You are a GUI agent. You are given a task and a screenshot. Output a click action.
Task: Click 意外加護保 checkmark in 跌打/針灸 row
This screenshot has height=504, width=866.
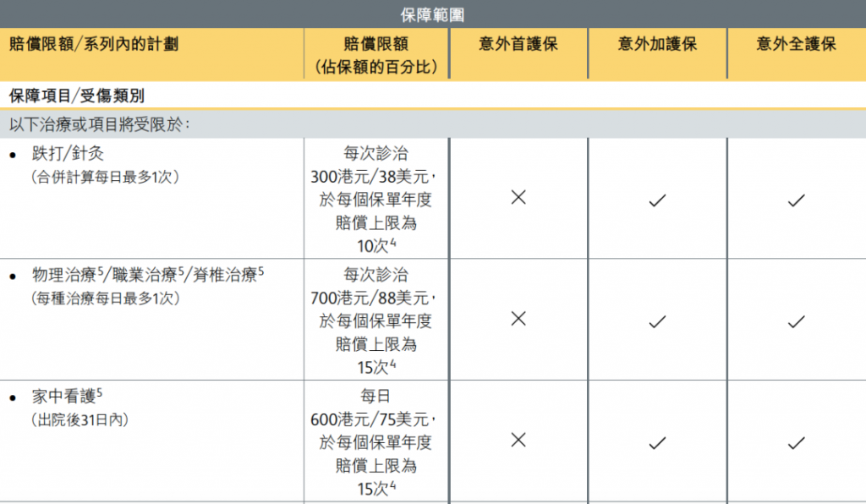657,200
